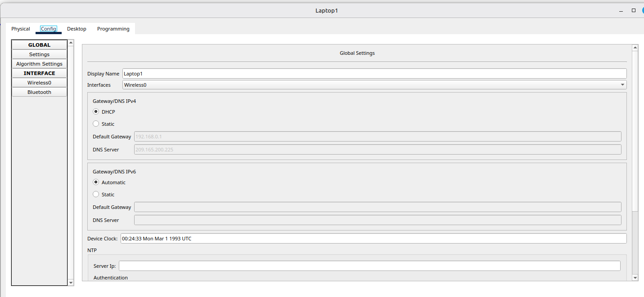Select the Static radio button under IPv4
644x297 pixels.
pyautogui.click(x=96, y=124)
